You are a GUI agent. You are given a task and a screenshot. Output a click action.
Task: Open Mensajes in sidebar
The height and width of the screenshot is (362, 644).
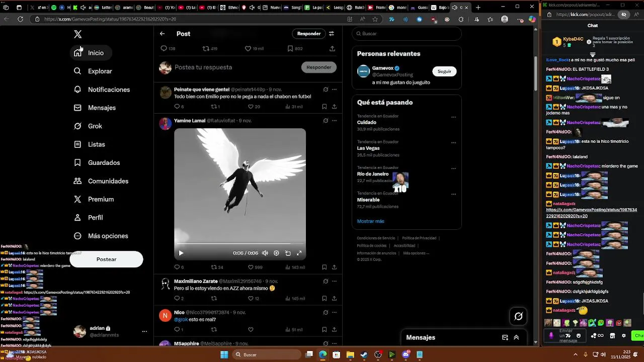pos(95,108)
